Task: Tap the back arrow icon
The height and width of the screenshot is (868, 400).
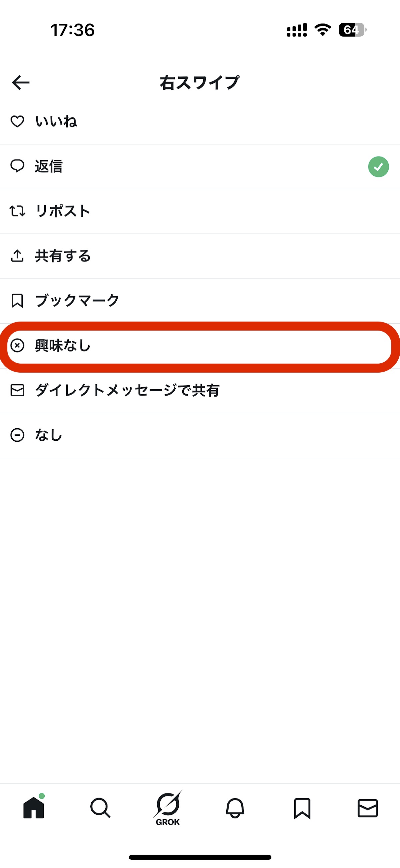Action: 21,82
